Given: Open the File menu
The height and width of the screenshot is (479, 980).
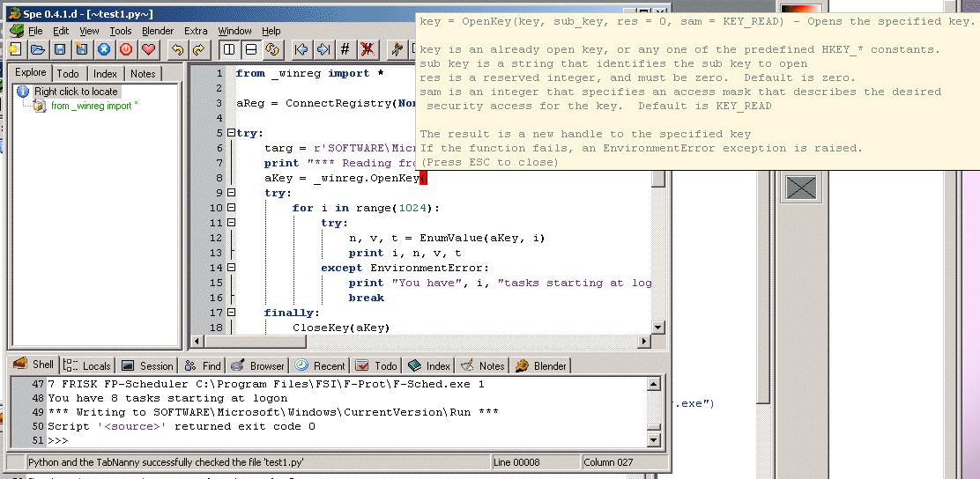Looking at the screenshot, I should (35, 31).
